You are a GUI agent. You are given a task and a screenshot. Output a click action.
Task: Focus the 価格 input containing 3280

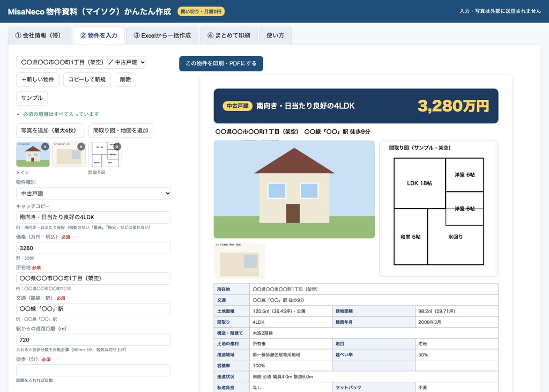(x=93, y=248)
